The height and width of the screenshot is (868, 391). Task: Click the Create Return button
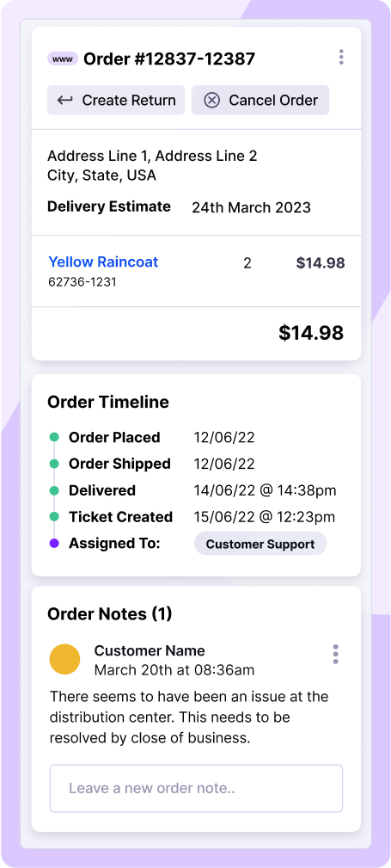click(116, 100)
